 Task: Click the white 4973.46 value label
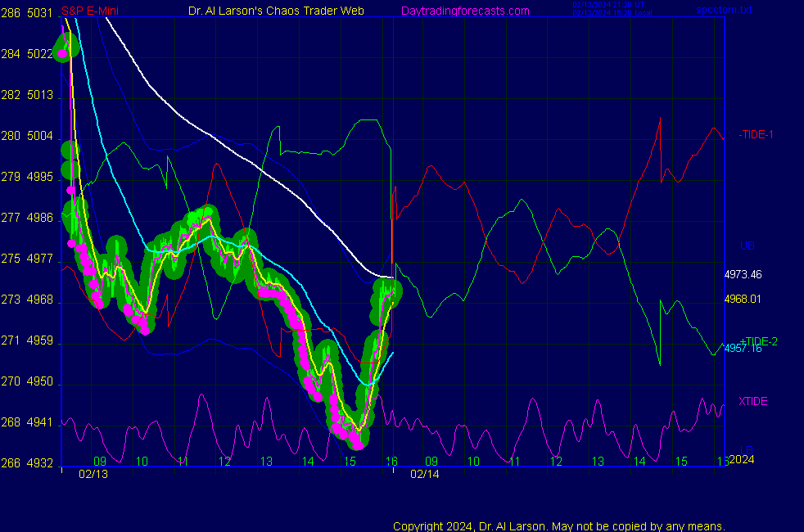[x=743, y=274]
